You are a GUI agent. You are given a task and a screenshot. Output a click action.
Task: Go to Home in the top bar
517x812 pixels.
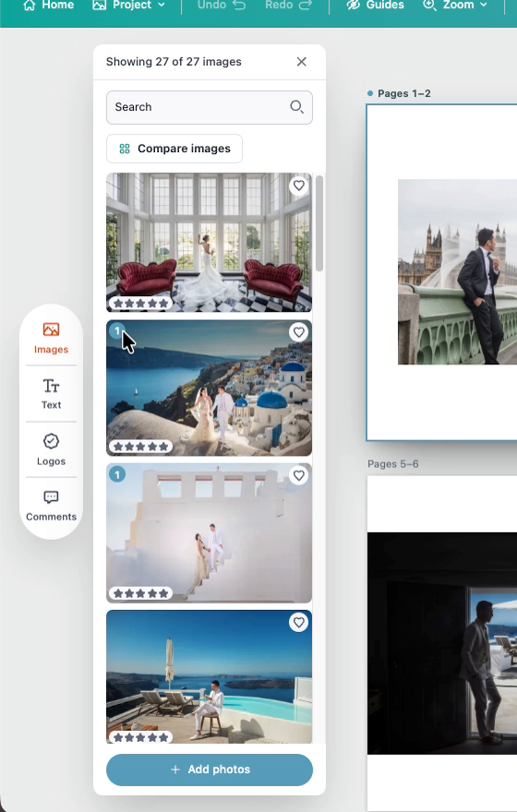tap(48, 6)
